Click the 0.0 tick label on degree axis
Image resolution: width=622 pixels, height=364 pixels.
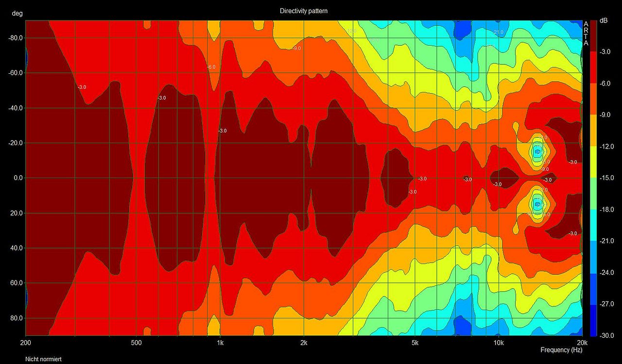[18, 178]
